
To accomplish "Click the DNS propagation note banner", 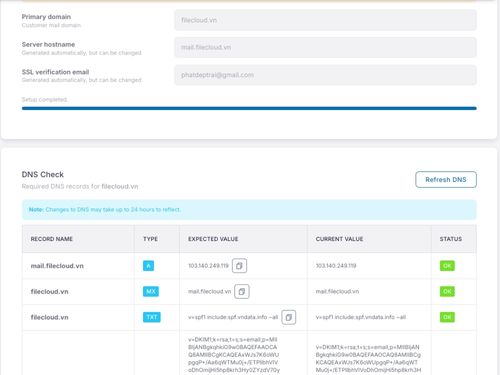I will [x=249, y=210].
